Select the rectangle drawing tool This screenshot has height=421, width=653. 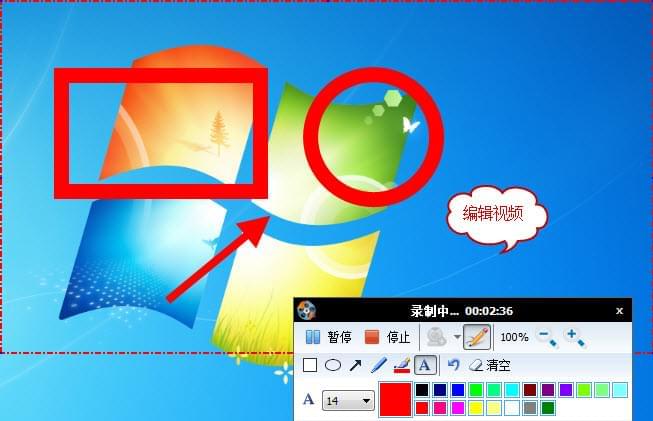click(310, 365)
